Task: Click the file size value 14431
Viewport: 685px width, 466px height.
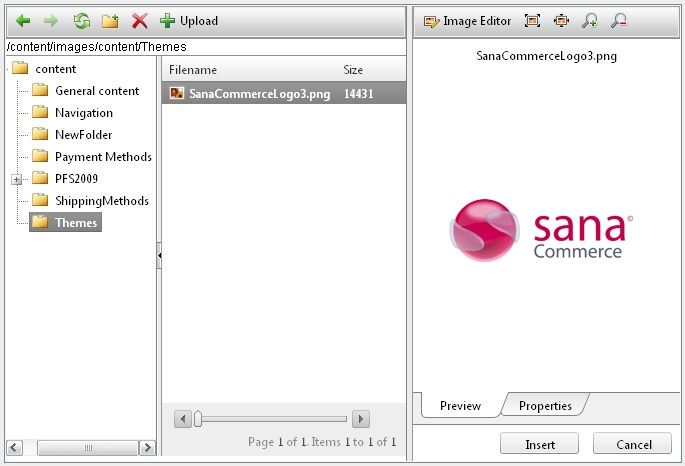Action: 359,94
